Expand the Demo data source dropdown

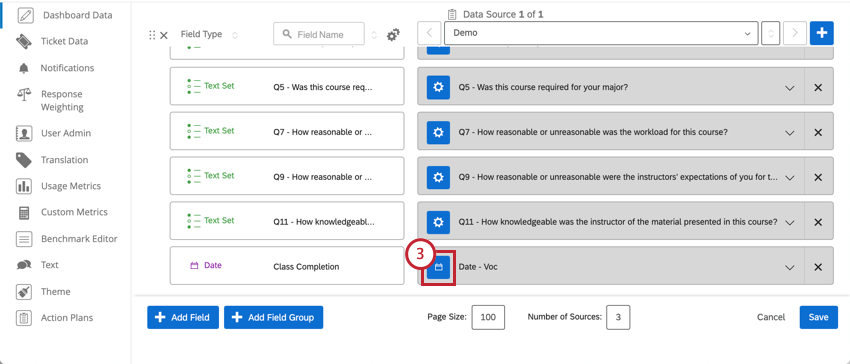601,33
